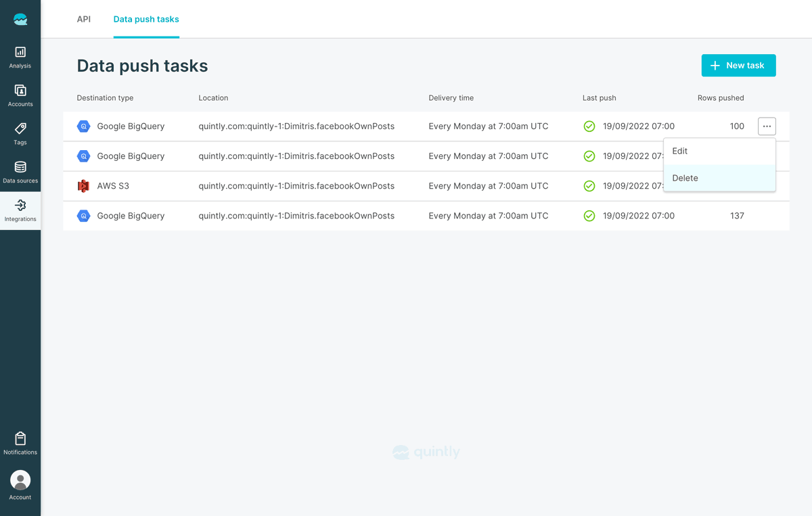Click the AWS S3 destination label
Viewport: 812px width, 516px height.
click(113, 186)
